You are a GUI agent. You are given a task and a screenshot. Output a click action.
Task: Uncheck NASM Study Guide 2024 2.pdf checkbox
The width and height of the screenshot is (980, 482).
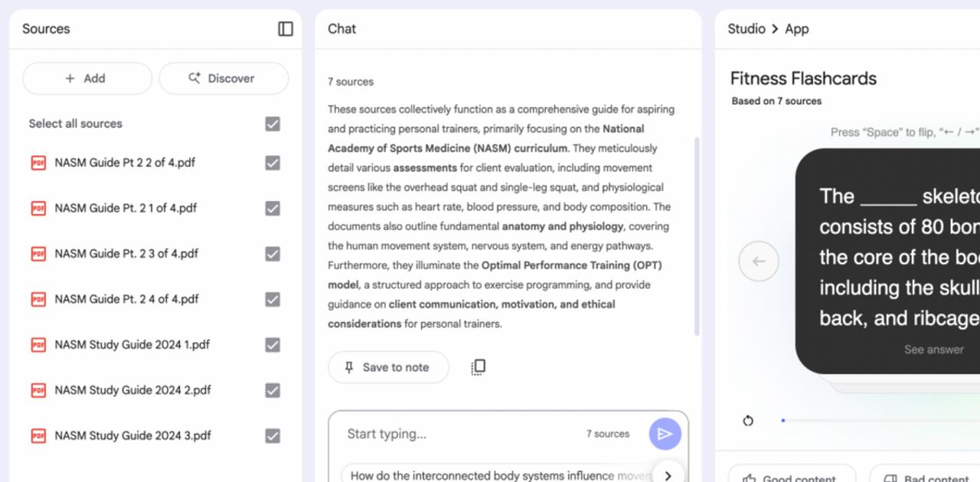click(x=273, y=390)
